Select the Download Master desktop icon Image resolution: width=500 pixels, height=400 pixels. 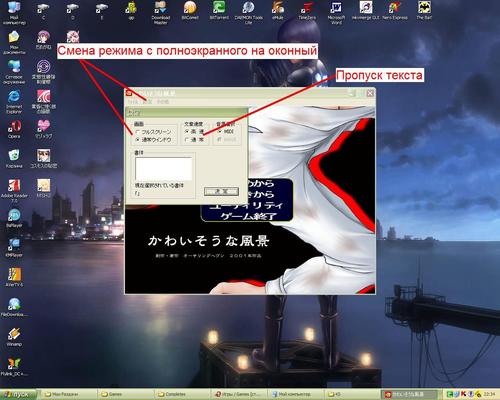[161, 12]
